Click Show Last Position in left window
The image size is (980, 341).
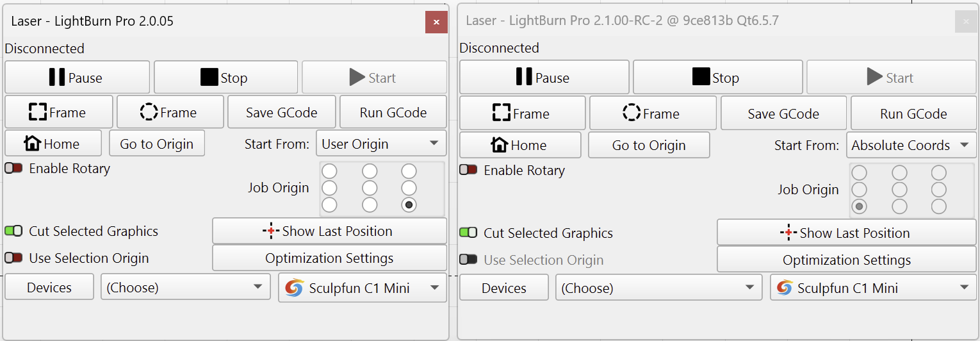pyautogui.click(x=329, y=231)
